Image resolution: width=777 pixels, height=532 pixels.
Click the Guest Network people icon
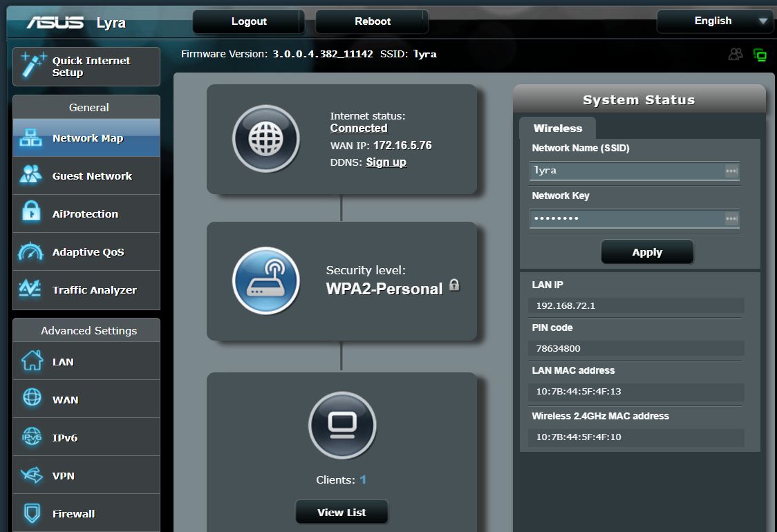30,174
